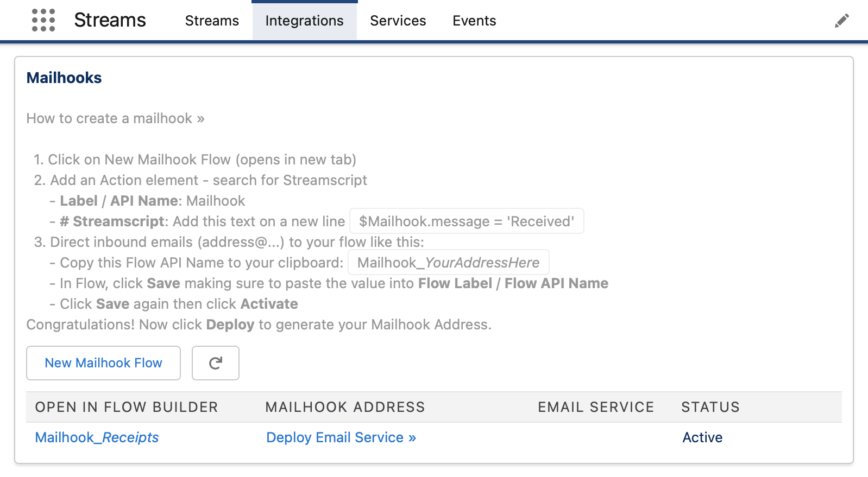
Task: Open the Services tab
Action: pos(398,21)
